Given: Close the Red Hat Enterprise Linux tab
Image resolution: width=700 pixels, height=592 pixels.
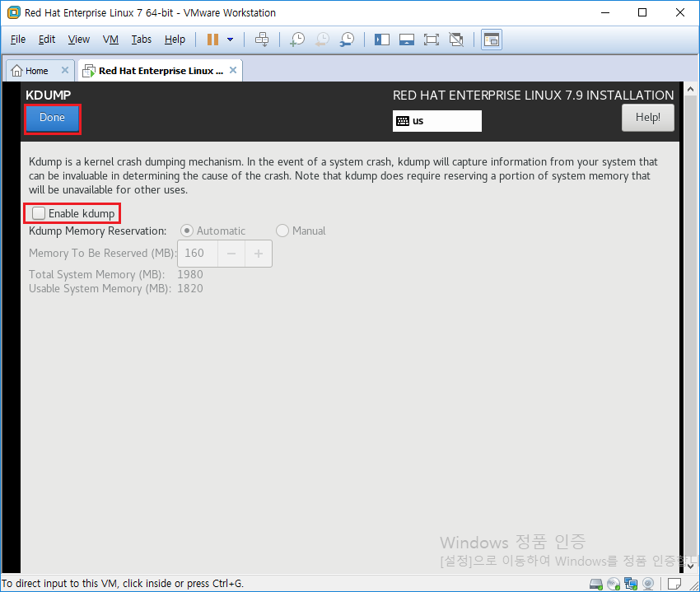Looking at the screenshot, I should pyautogui.click(x=233, y=70).
